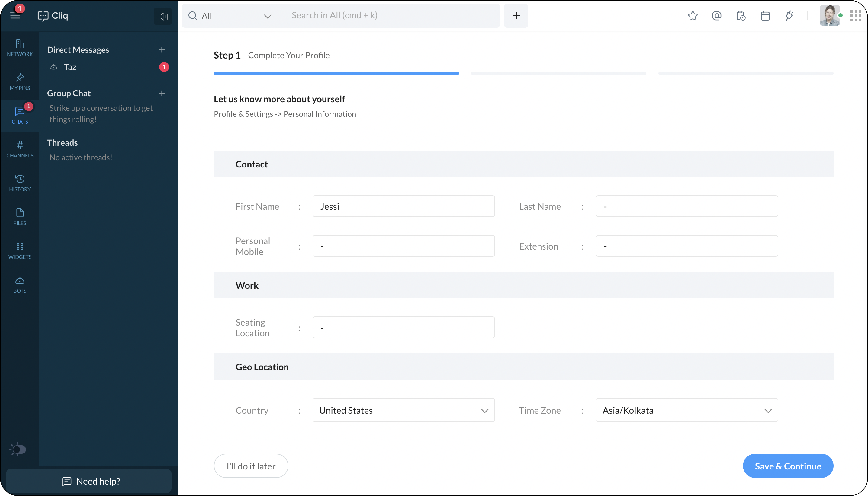
Task: Click the blue step progress bar
Action: click(x=336, y=73)
